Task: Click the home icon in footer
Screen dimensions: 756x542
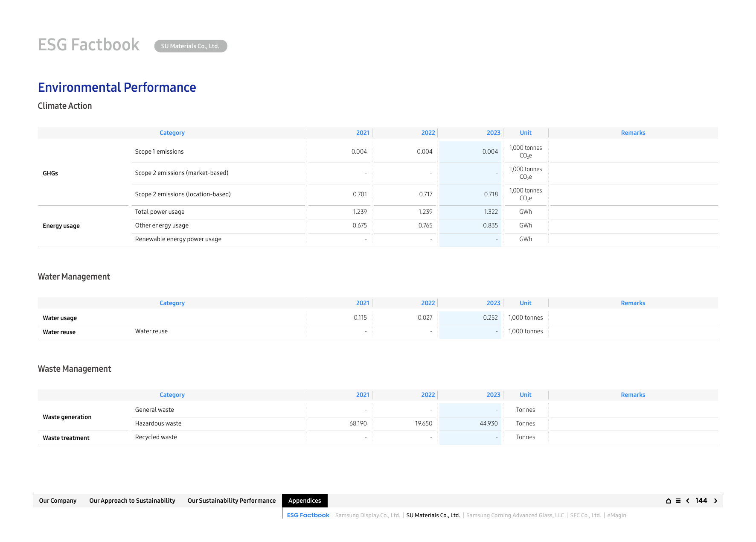Action: point(669,501)
